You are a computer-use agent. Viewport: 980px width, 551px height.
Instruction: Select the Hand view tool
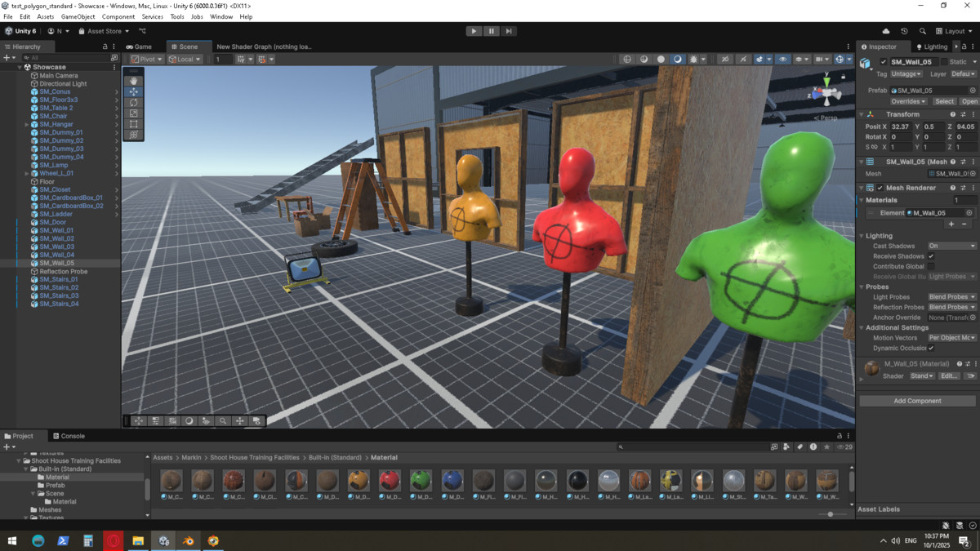click(x=134, y=81)
